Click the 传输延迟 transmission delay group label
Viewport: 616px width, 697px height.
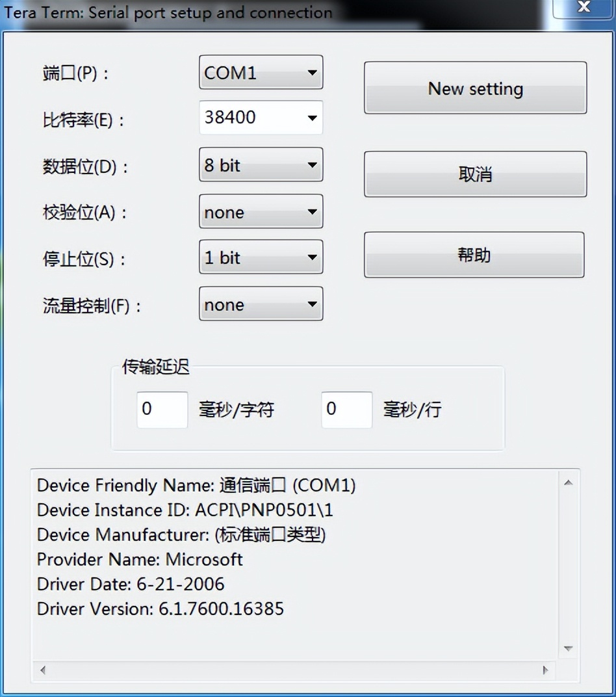coord(154,367)
